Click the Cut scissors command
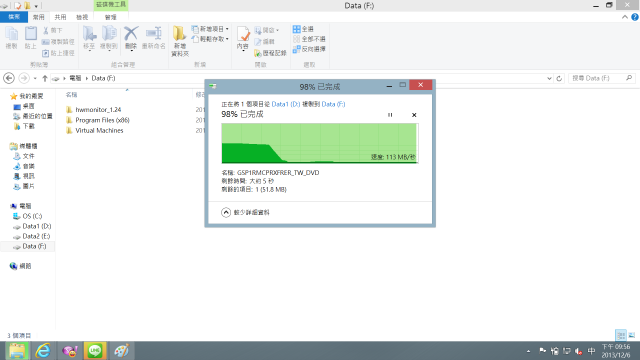 coord(53,31)
